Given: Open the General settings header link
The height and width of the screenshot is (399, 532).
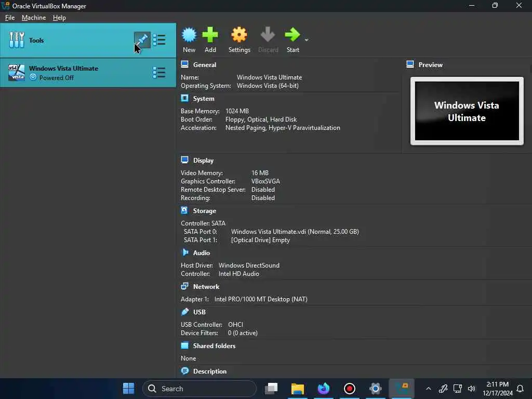Looking at the screenshot, I should tap(205, 65).
